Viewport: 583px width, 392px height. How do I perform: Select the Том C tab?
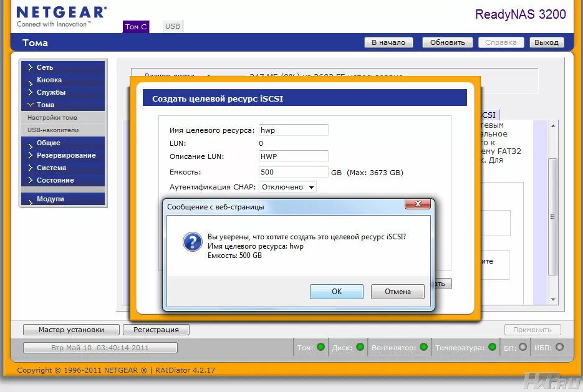[136, 27]
